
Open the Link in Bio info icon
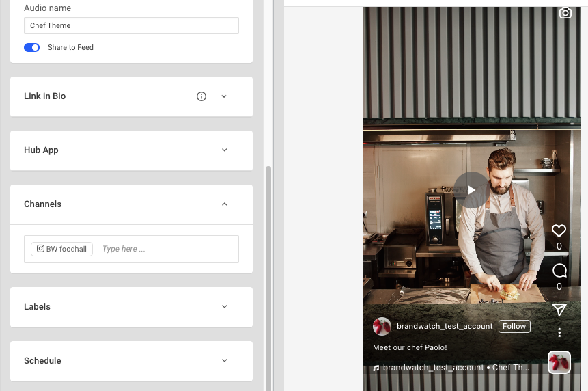[x=201, y=96]
